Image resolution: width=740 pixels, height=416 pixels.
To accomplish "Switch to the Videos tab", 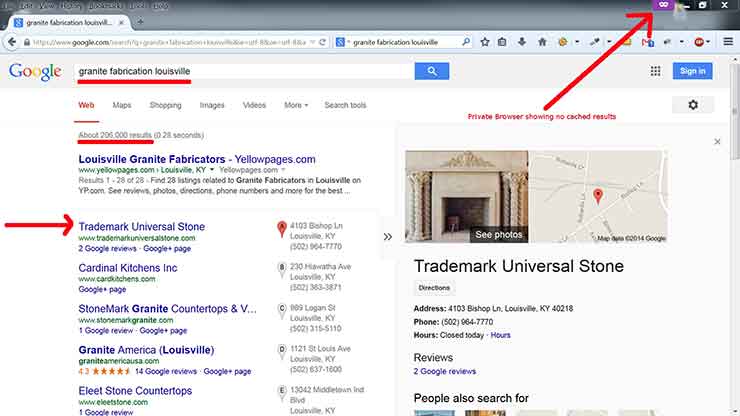I will pyautogui.click(x=254, y=105).
